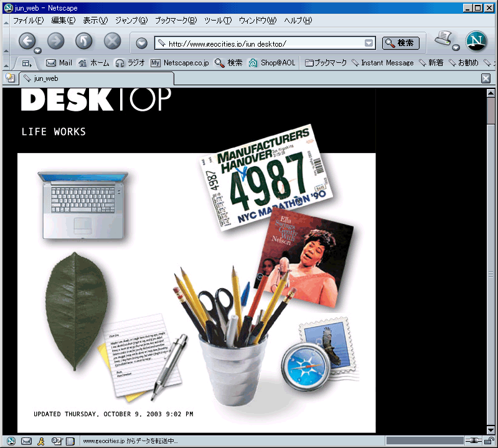Open the ファイル(F) menu

click(x=28, y=21)
